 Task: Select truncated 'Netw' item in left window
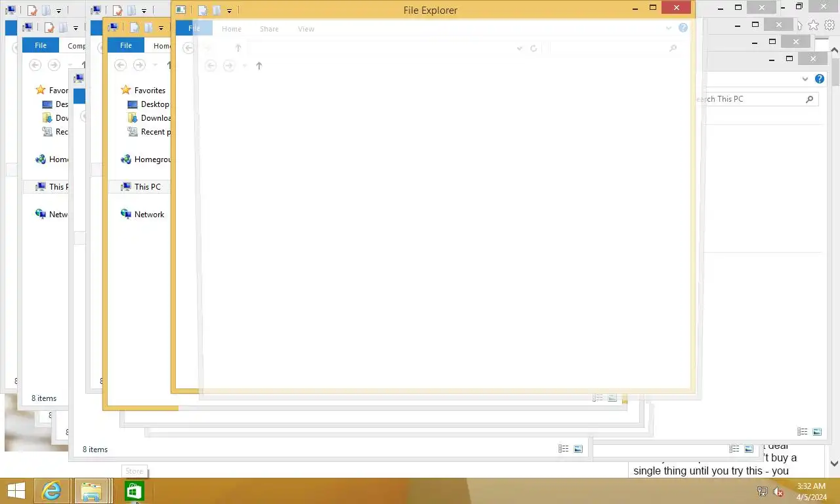click(x=52, y=215)
